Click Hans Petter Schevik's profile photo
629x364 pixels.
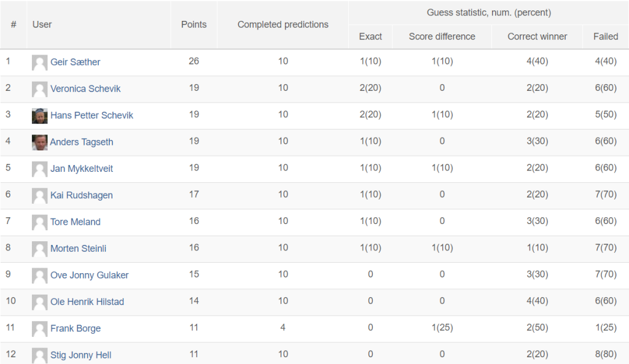[x=40, y=116]
